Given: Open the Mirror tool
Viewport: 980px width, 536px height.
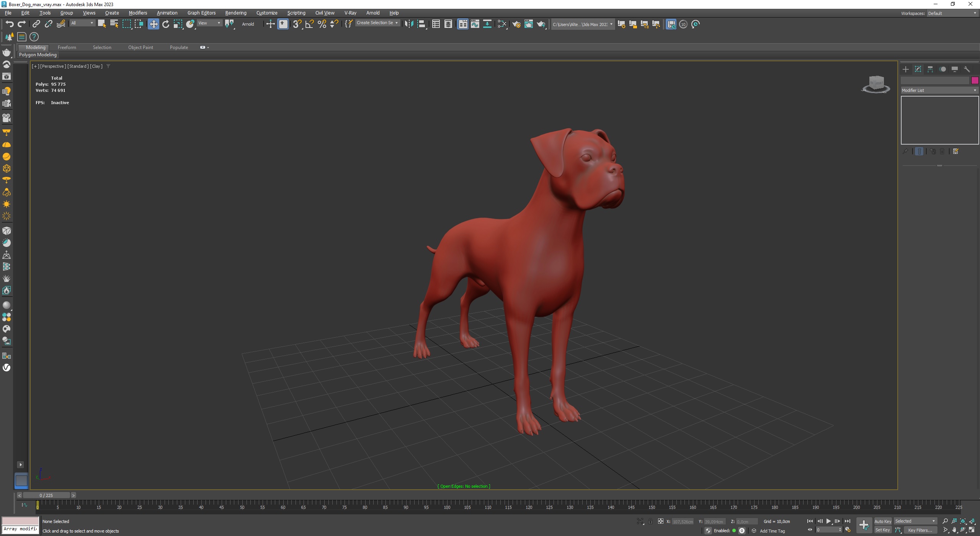Looking at the screenshot, I should click(x=409, y=24).
